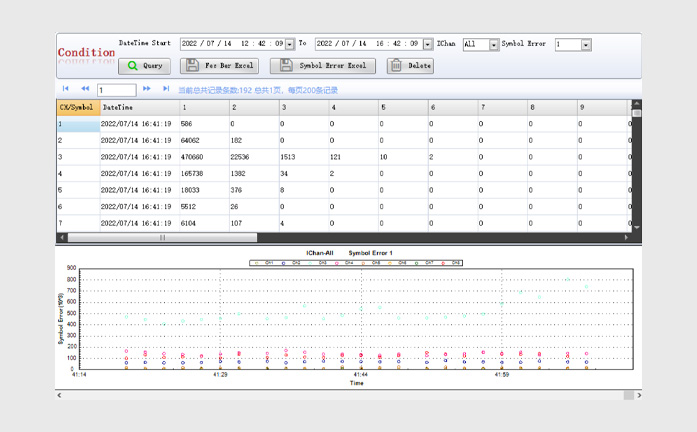Click the table's scroll right arrow
The image size is (697, 432).
[626, 237]
